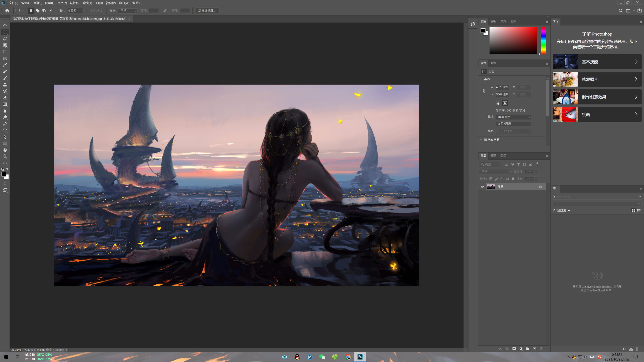Select the Clone Stamp tool
Screen dimensions: 644x362
(x=5, y=84)
